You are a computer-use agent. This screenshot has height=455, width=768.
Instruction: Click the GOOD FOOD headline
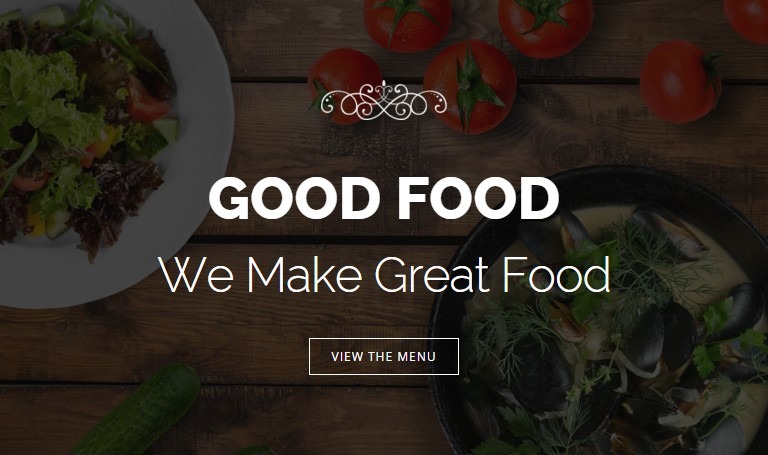pos(384,198)
